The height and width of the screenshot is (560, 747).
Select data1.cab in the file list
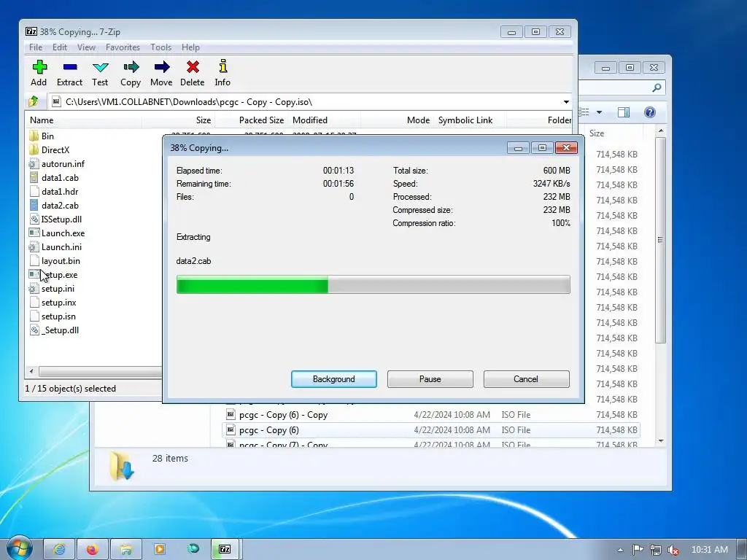pyautogui.click(x=54, y=178)
